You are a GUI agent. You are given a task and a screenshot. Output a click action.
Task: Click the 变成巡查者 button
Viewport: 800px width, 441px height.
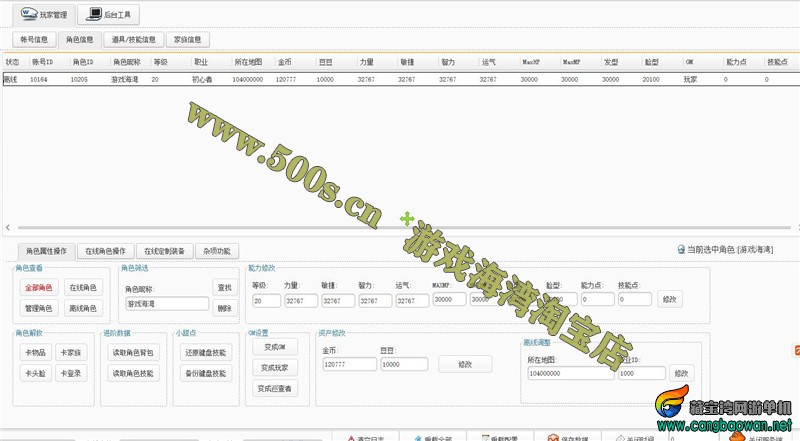pos(275,388)
